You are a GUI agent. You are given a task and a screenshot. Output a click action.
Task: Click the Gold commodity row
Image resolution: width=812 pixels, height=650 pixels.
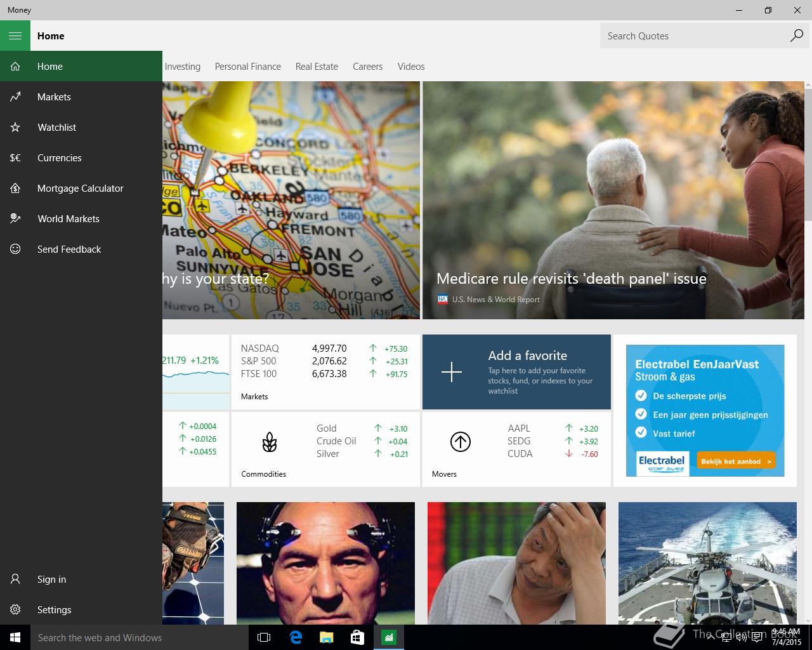click(x=362, y=428)
